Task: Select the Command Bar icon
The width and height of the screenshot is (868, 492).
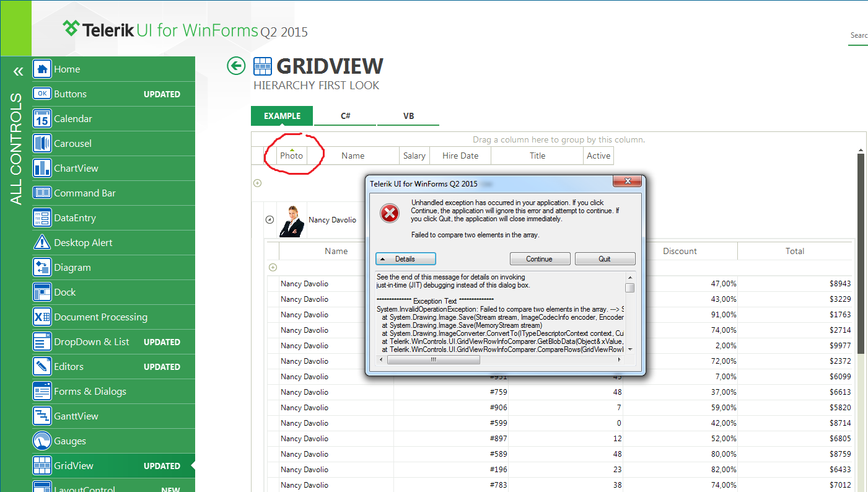Action: pos(42,193)
